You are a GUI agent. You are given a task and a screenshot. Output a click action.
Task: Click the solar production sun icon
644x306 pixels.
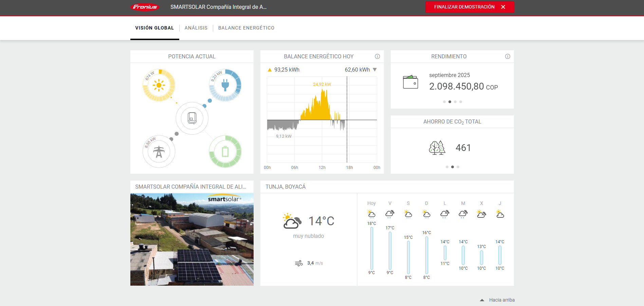click(159, 85)
